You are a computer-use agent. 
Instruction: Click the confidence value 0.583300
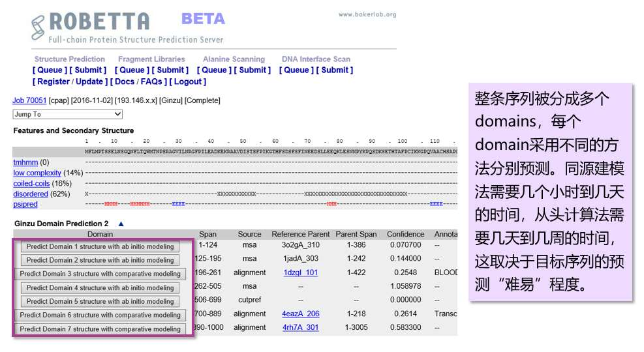click(x=405, y=327)
